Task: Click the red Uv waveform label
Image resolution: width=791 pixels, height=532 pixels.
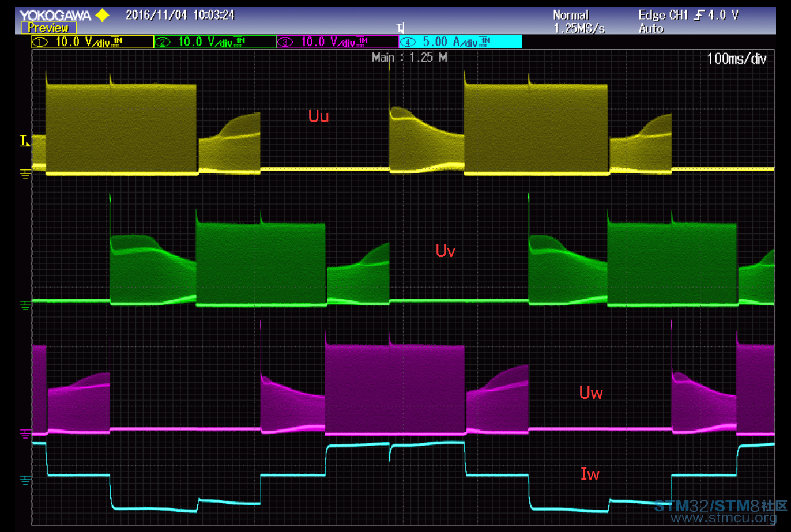Action: [x=445, y=251]
